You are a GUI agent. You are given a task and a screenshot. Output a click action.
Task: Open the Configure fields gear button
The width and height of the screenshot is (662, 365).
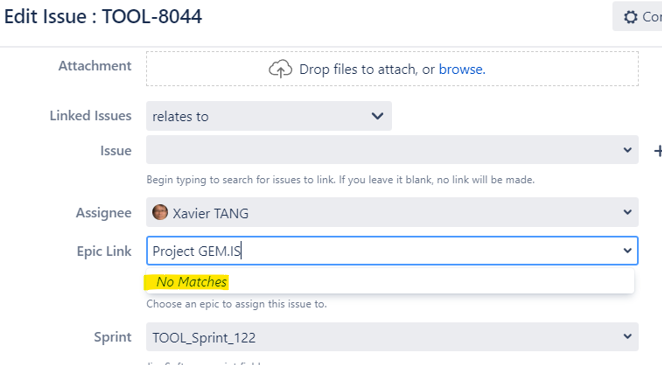tap(638, 16)
